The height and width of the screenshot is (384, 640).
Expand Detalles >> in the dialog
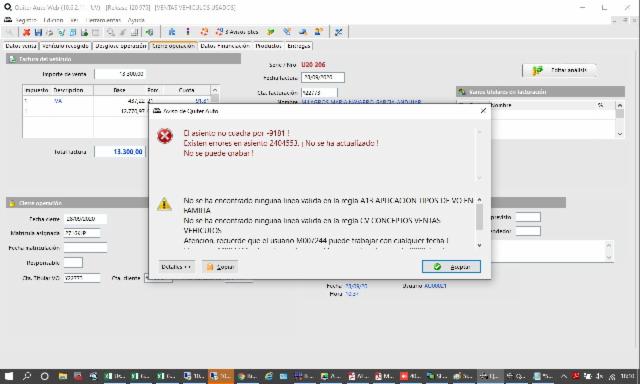pos(176,267)
